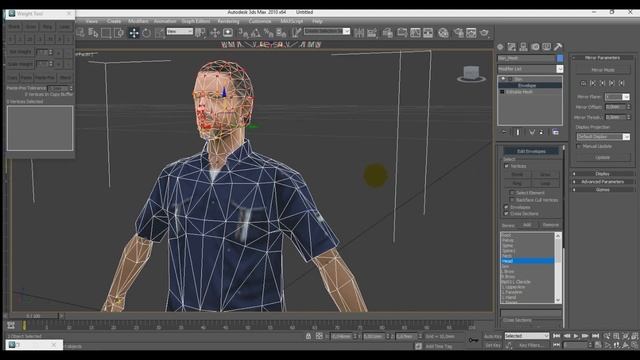
Task: Open Select by Name tool
Action: tap(93, 33)
